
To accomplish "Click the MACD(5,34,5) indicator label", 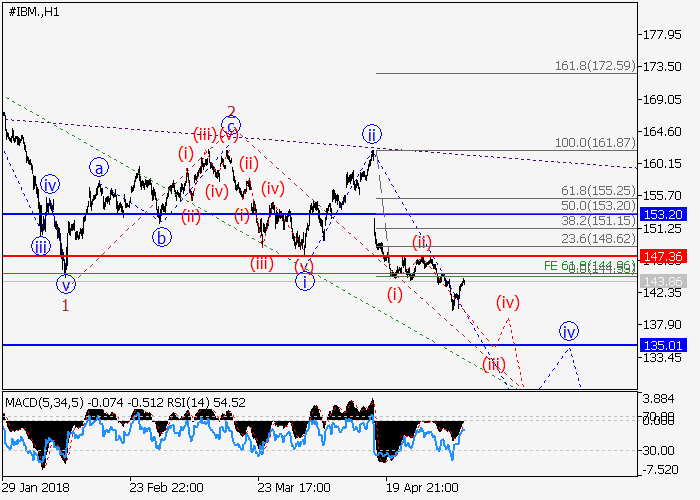I will click(x=40, y=402).
